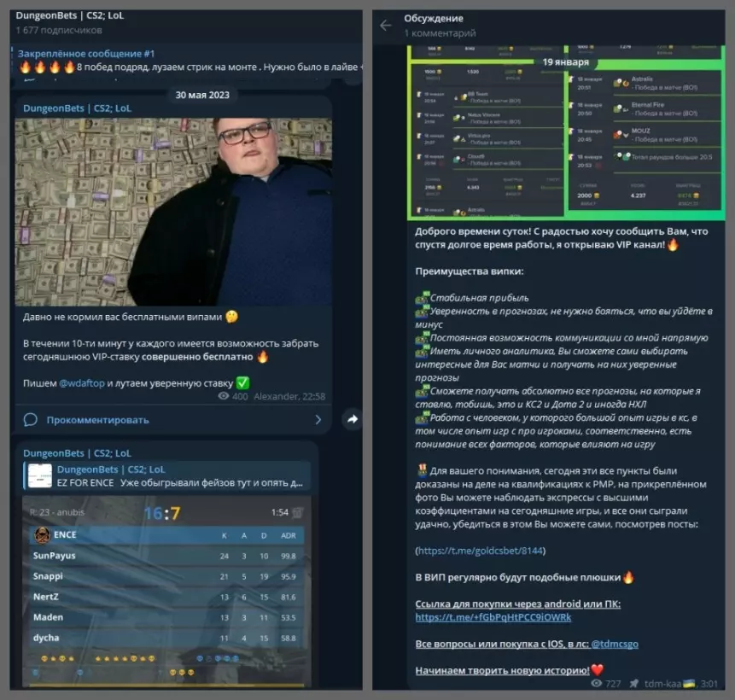Expand comments with the Прокомментировать chevron

(318, 420)
